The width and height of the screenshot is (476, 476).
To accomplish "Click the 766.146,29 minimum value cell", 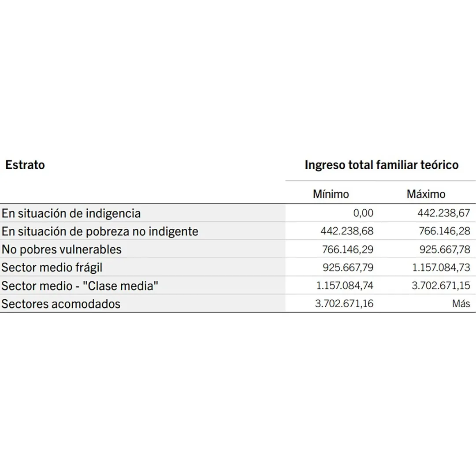I will coord(347,249).
